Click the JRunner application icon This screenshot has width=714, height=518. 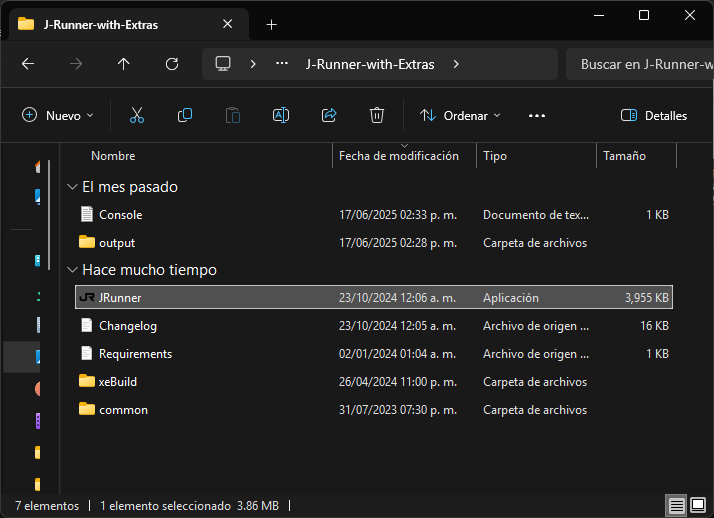click(87, 298)
